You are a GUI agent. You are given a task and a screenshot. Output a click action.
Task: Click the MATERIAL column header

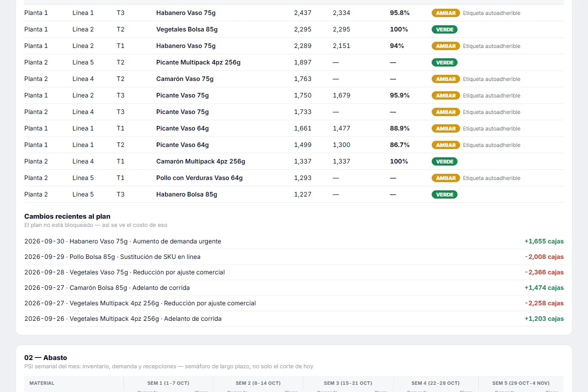coord(42,383)
